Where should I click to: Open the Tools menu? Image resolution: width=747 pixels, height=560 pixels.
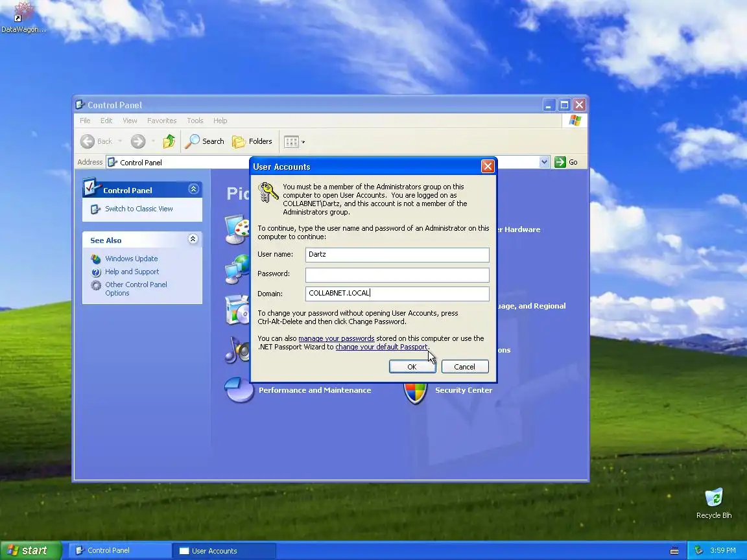pos(195,121)
